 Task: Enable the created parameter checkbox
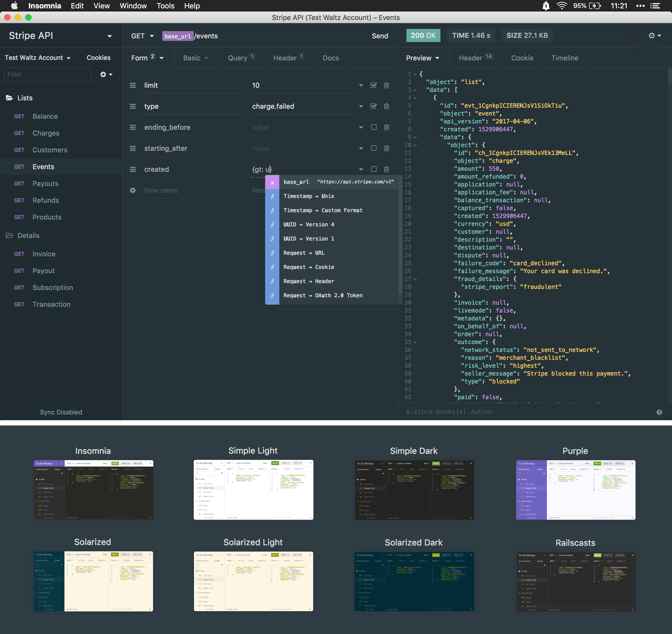click(374, 169)
